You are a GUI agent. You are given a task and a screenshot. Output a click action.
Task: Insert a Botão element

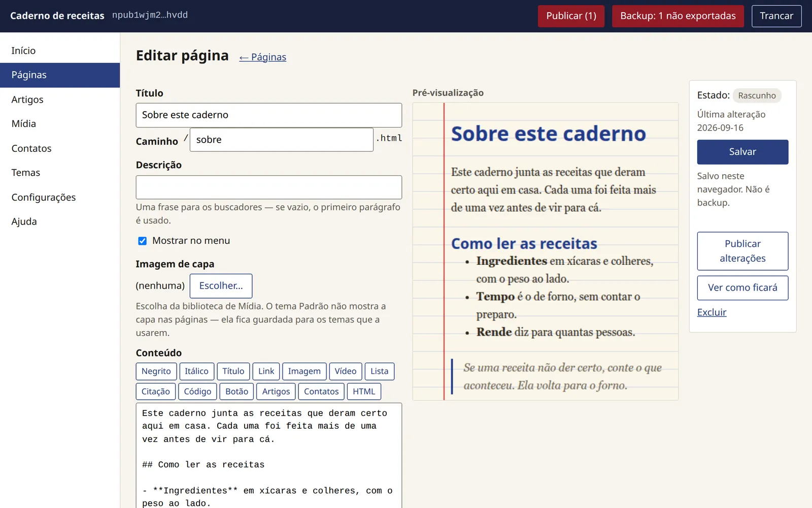[236, 392]
